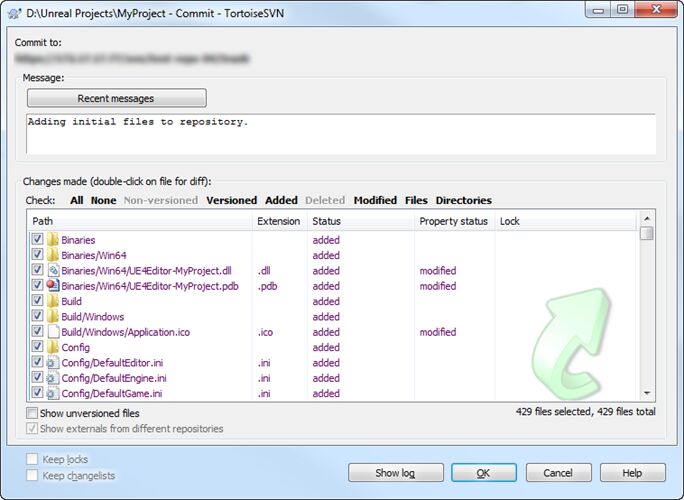684x500 pixels.
Task: Click inside the commit message field
Action: click(x=341, y=134)
